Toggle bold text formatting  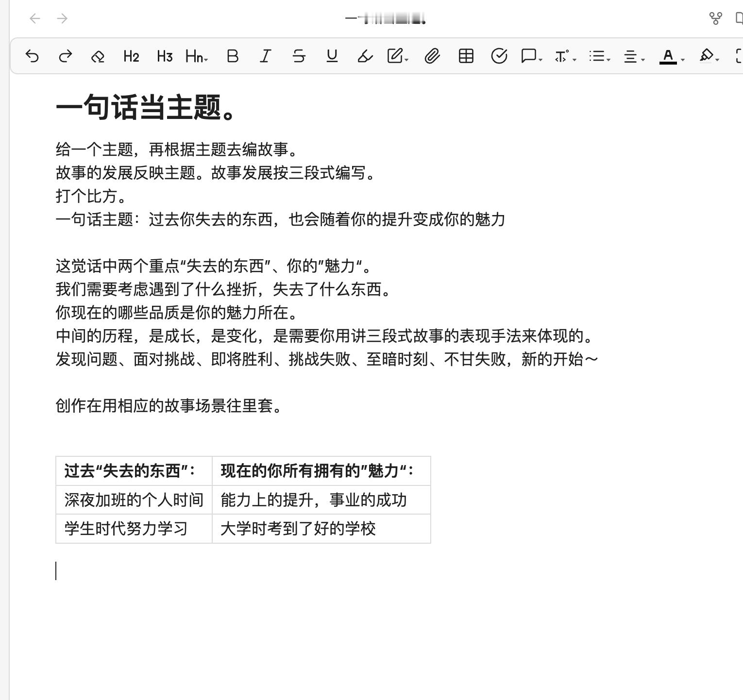[x=232, y=56]
